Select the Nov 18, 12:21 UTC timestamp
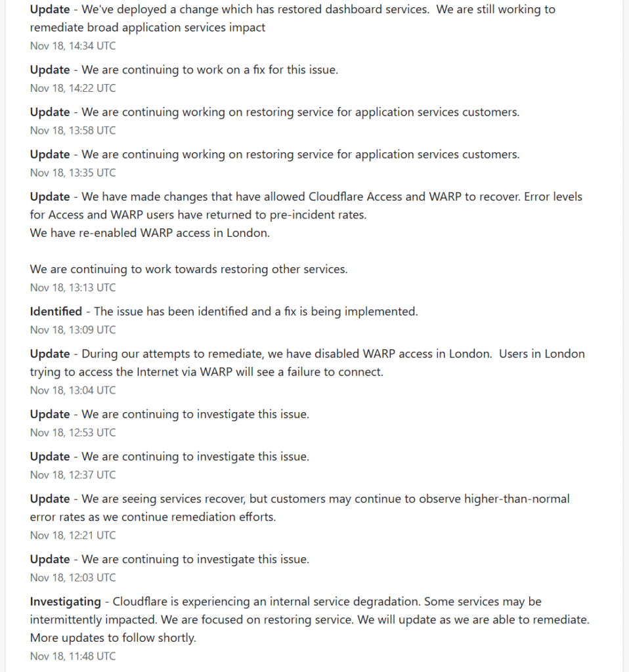This screenshot has height=672, width=629. 73,535
